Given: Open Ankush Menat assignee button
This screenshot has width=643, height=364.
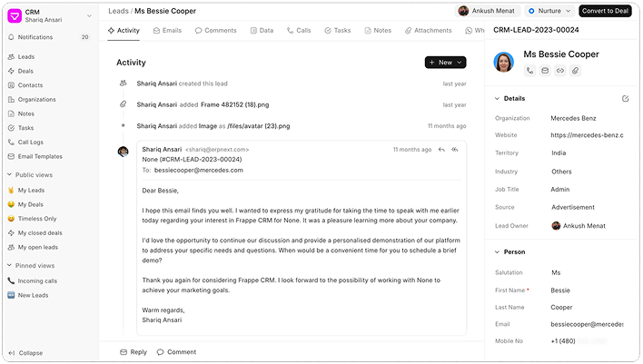Looking at the screenshot, I should click(x=488, y=11).
